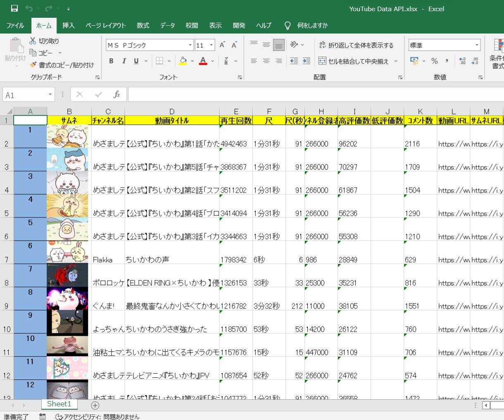Image resolution: width=504 pixels, height=420 pixels.
Task: Apply the yellow fill color
Action: click(x=183, y=61)
